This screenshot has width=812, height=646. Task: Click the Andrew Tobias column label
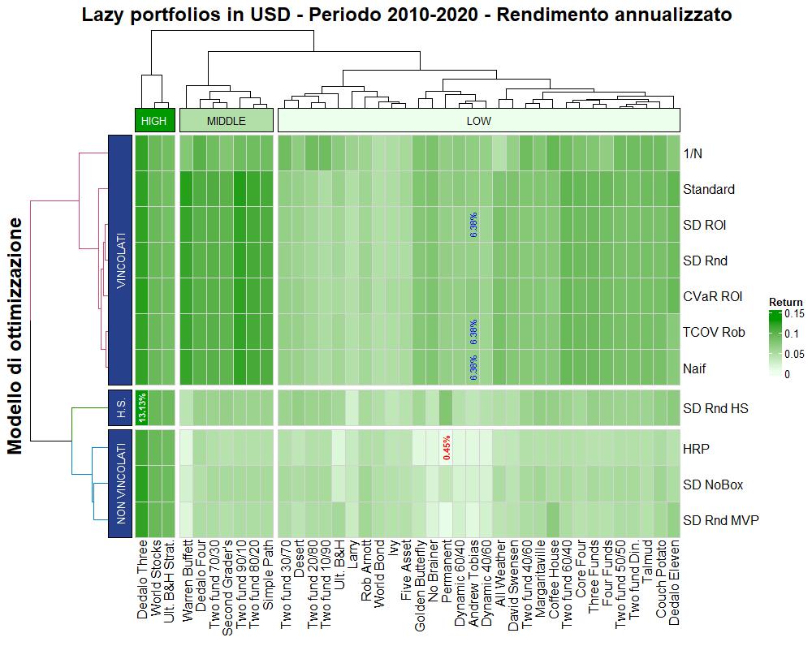point(473,584)
